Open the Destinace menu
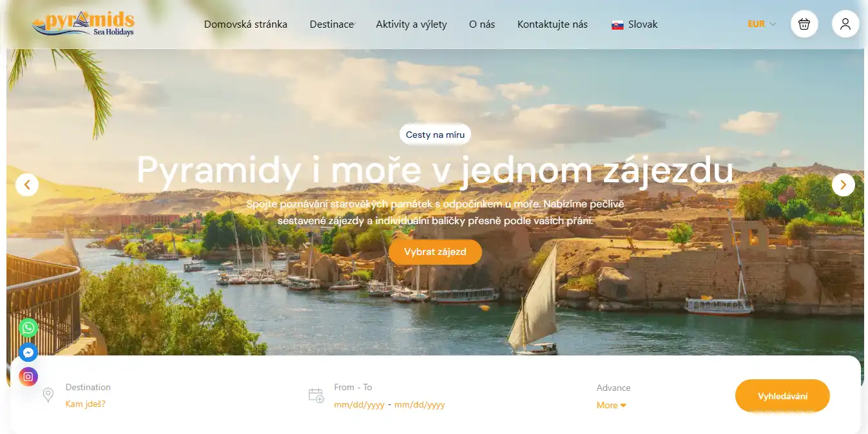Image resolution: width=868 pixels, height=434 pixels. 332,24
